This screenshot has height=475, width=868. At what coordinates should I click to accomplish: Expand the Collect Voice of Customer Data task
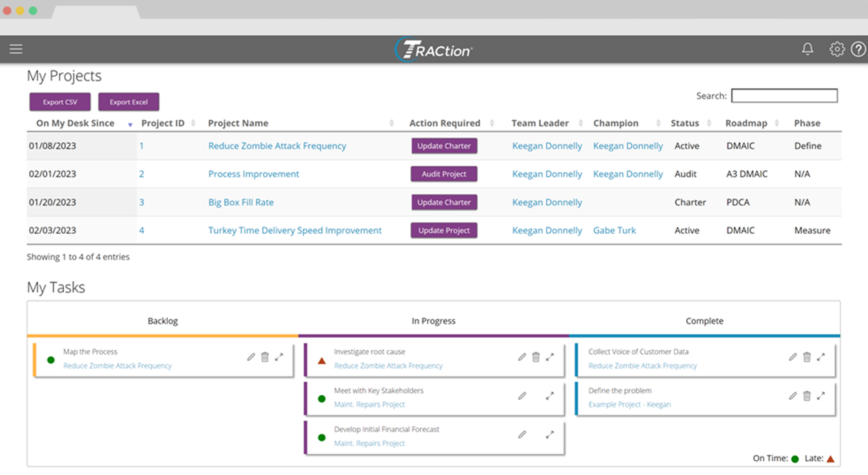tap(821, 357)
